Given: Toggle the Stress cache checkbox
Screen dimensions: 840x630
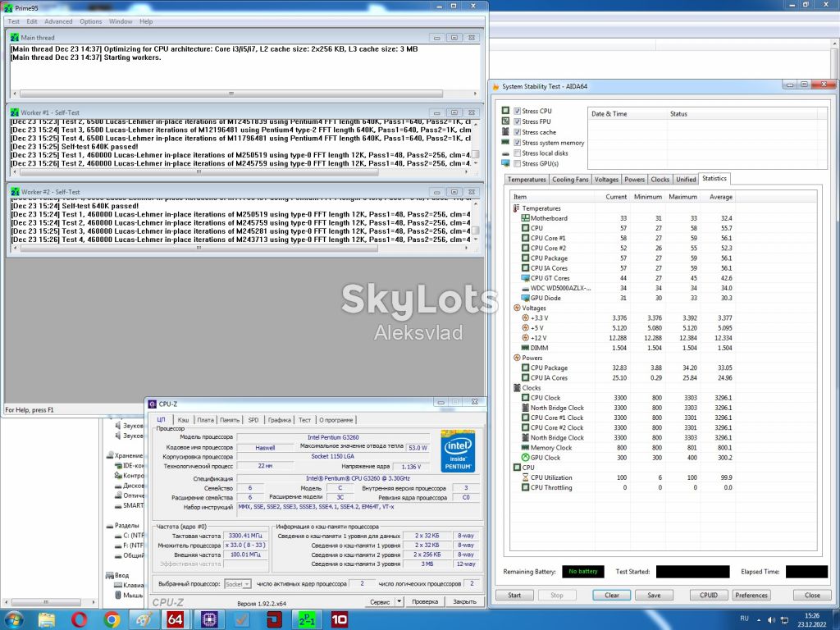Looking at the screenshot, I should click(517, 132).
